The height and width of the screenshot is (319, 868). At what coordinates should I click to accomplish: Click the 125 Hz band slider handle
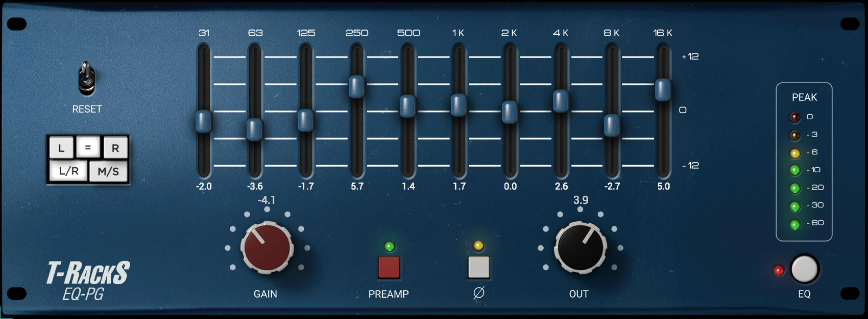click(306, 120)
